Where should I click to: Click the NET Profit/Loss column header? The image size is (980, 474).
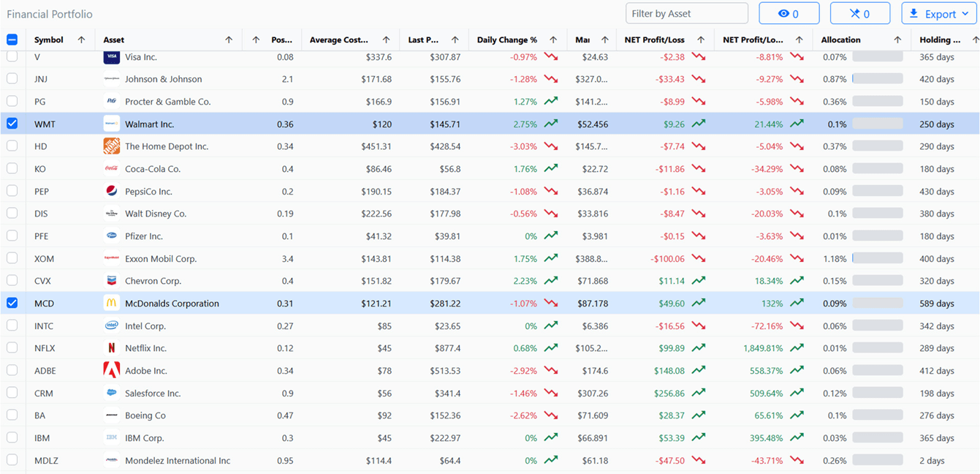coord(654,39)
